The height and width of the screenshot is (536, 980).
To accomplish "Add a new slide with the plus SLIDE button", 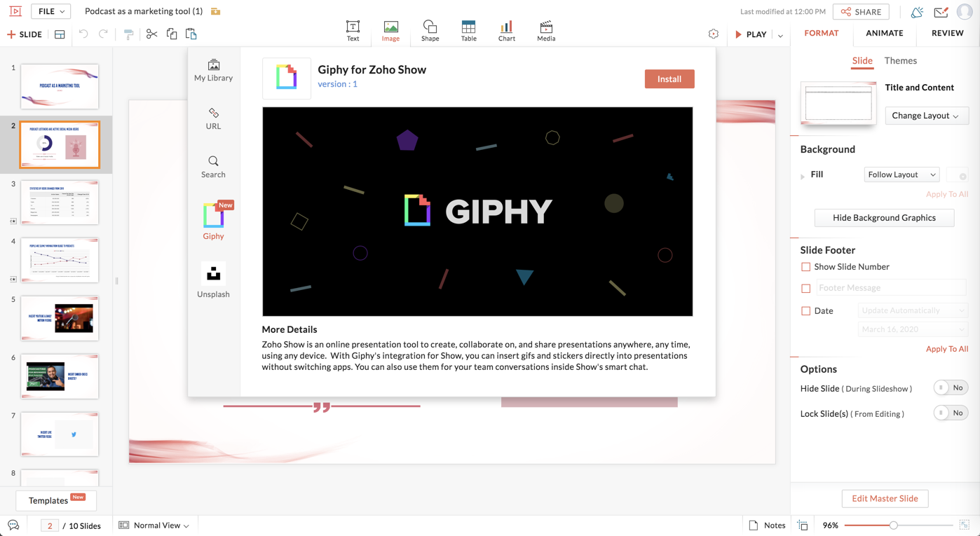I will (25, 34).
